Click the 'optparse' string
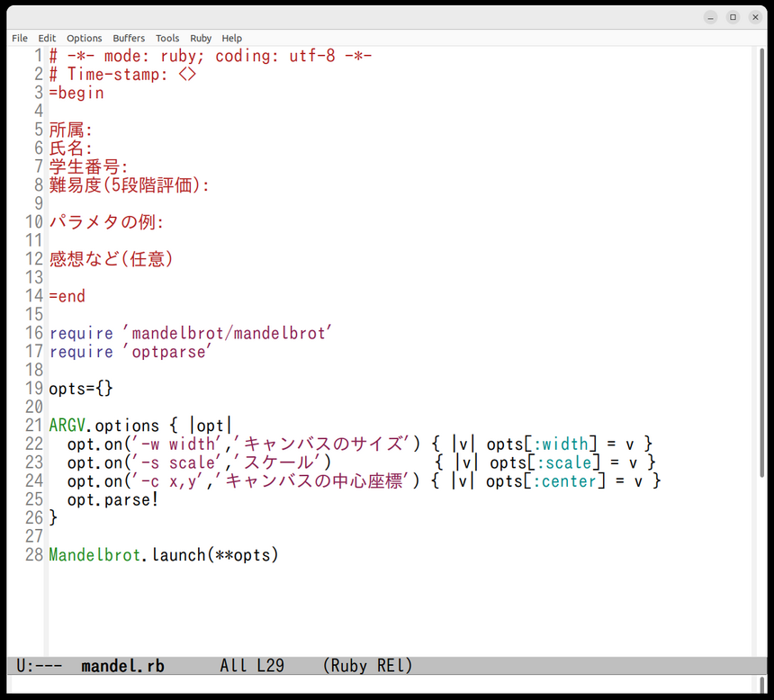 [167, 352]
